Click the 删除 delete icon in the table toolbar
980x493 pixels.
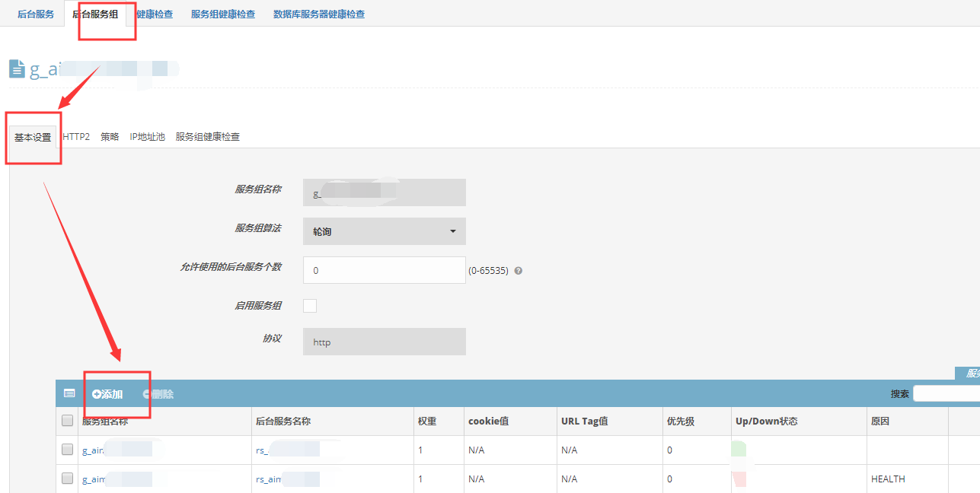(x=148, y=393)
